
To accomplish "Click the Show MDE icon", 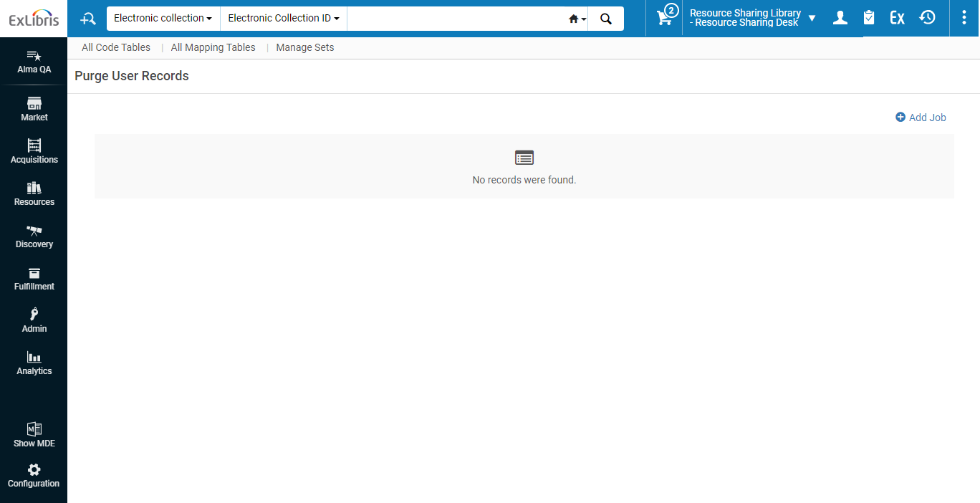I will coord(34,434).
